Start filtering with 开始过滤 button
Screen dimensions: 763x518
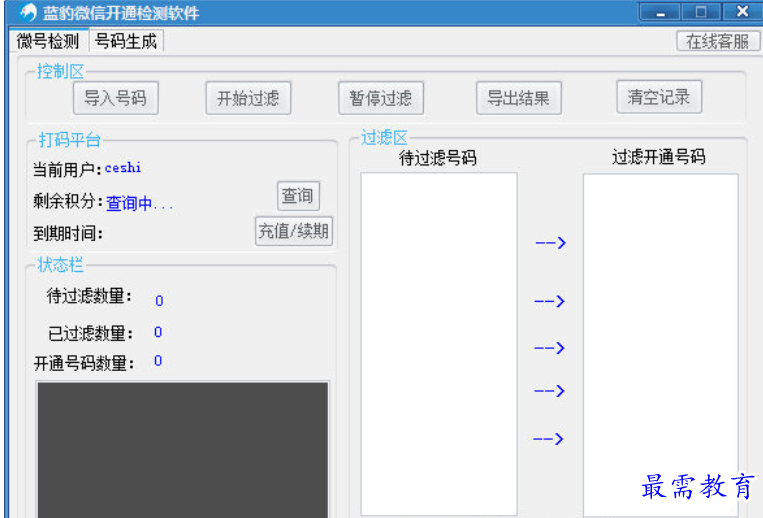coord(248,98)
